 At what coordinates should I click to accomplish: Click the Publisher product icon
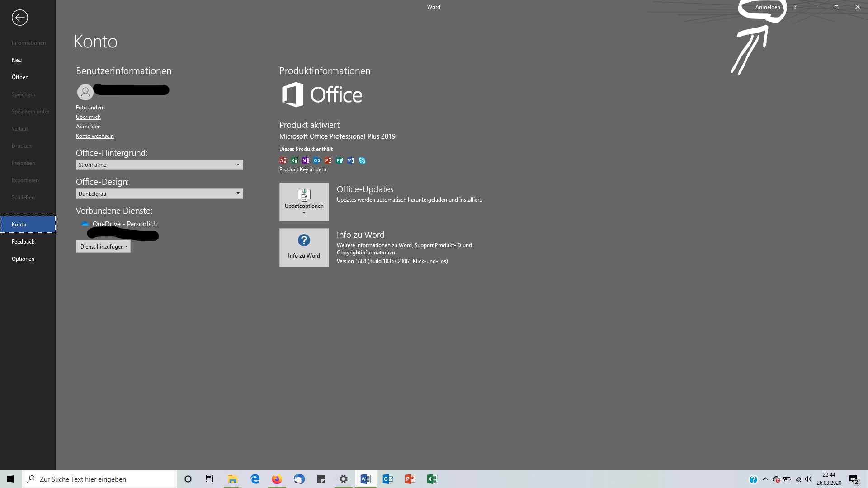pos(340,160)
